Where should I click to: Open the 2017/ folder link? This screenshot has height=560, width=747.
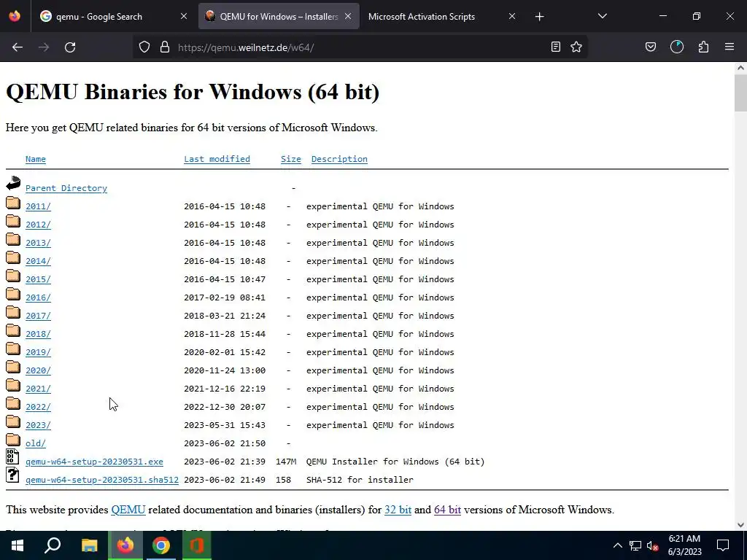38,316
